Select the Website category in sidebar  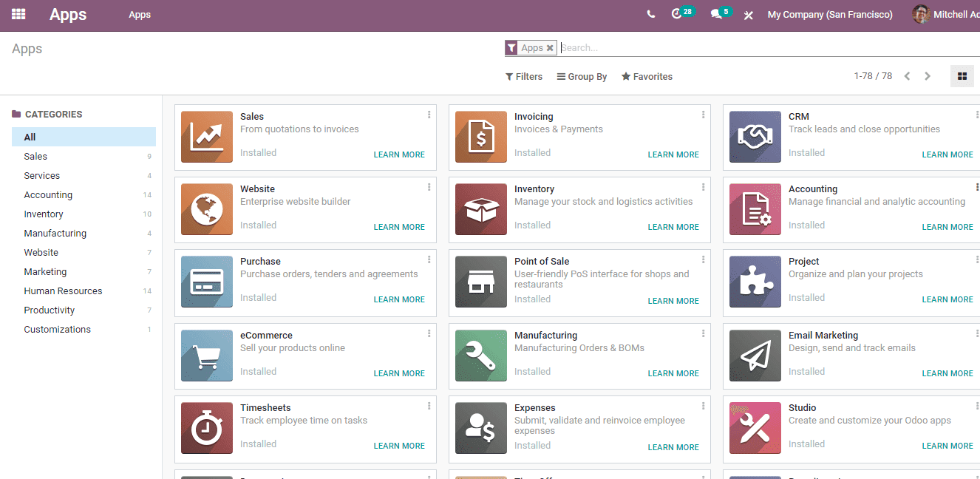pos(84,252)
